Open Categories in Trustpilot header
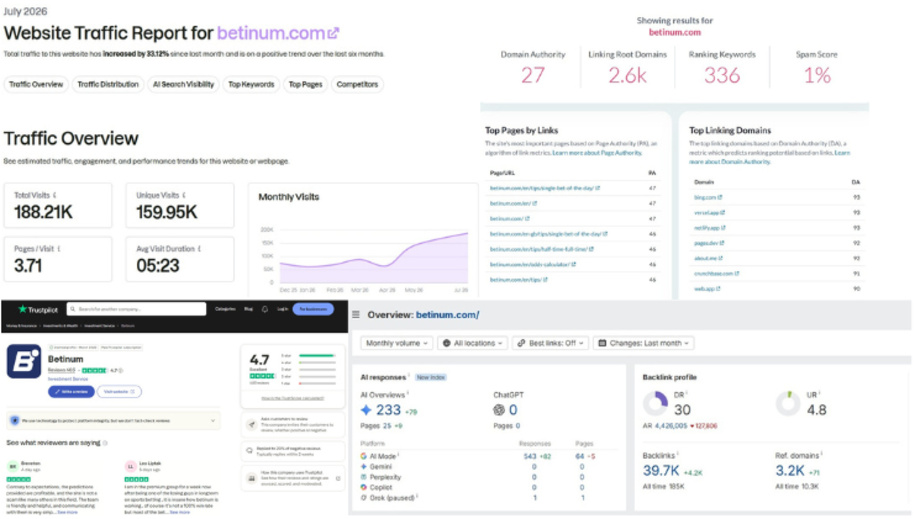 point(225,309)
